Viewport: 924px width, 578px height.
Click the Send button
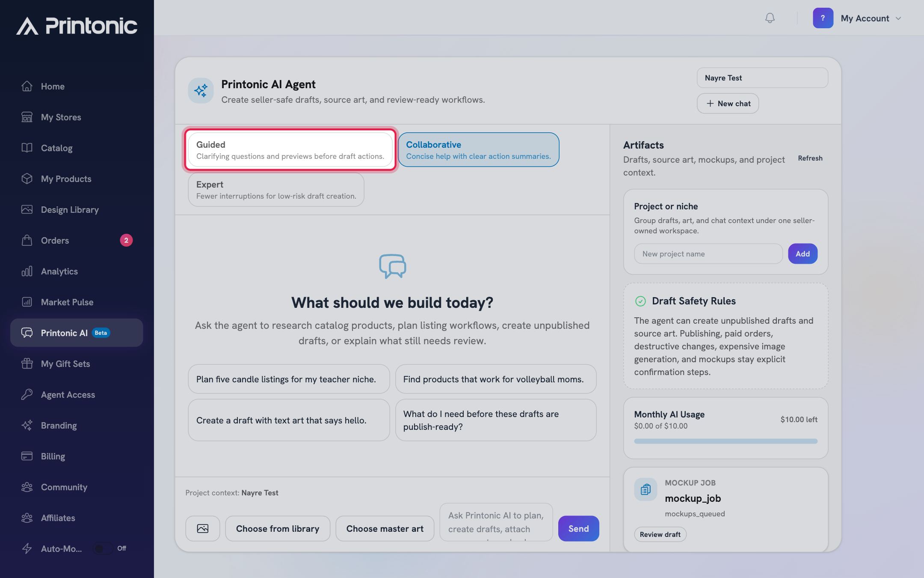[x=578, y=528]
